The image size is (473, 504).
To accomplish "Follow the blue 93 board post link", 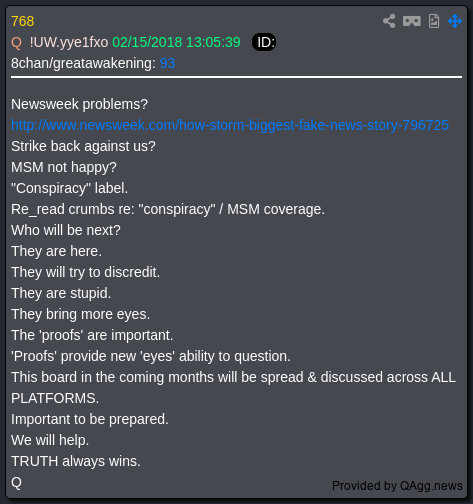I will tap(167, 63).
